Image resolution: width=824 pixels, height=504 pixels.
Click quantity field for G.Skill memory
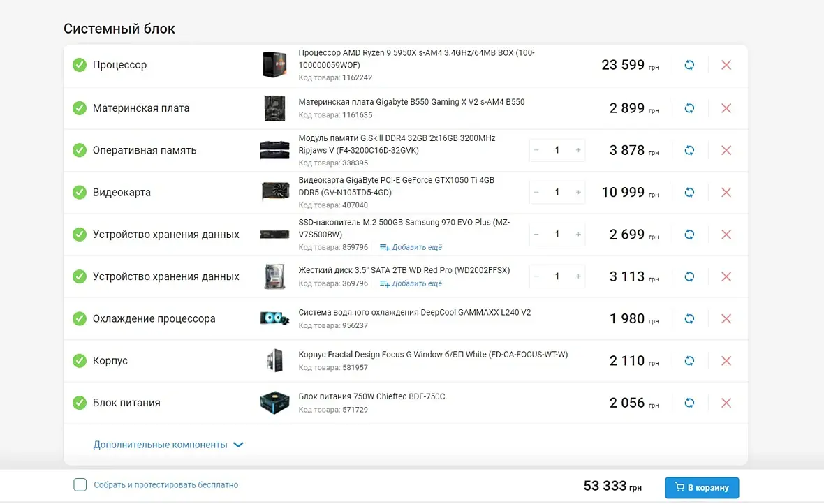[557, 150]
